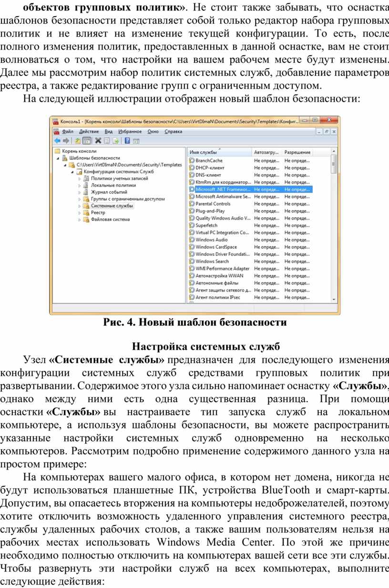Select the Автономные файлы service row
The height and width of the screenshot is (588, 389).
tap(250, 283)
